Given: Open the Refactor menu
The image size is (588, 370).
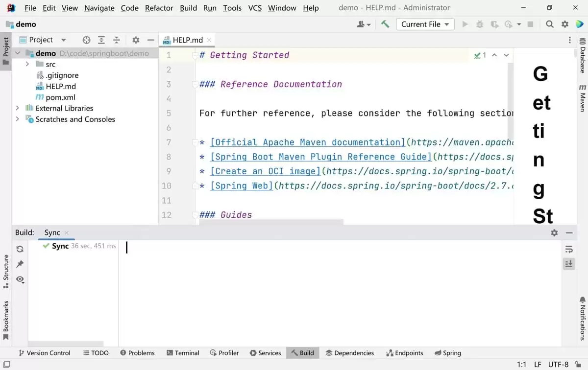Looking at the screenshot, I should click(159, 8).
